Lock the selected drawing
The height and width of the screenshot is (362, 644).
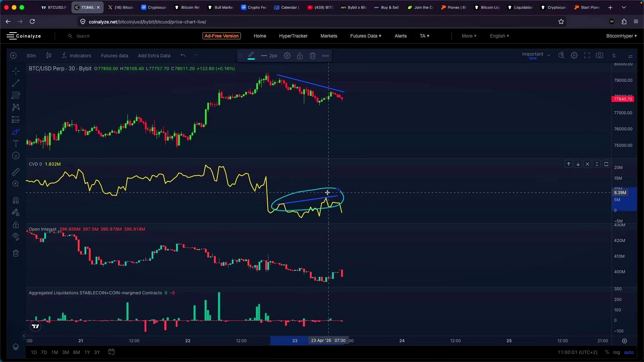coord(300,56)
